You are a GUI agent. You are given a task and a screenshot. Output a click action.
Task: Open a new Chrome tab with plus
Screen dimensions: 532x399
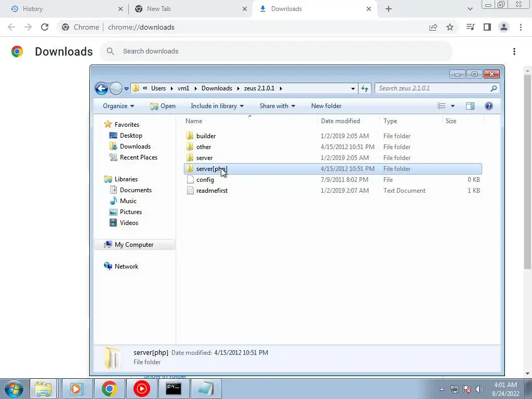[x=389, y=9]
